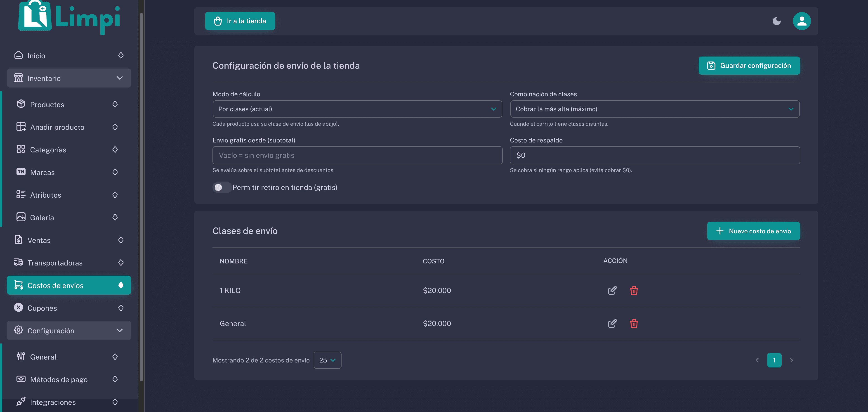Open the Combinación de clases dropdown
Screen dimensions: 868x412
click(655, 109)
